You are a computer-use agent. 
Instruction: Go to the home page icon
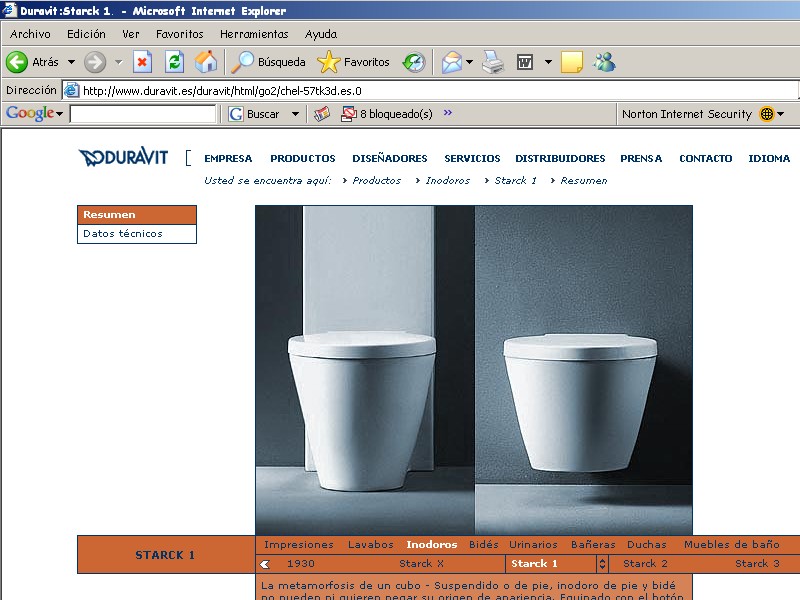(206, 62)
